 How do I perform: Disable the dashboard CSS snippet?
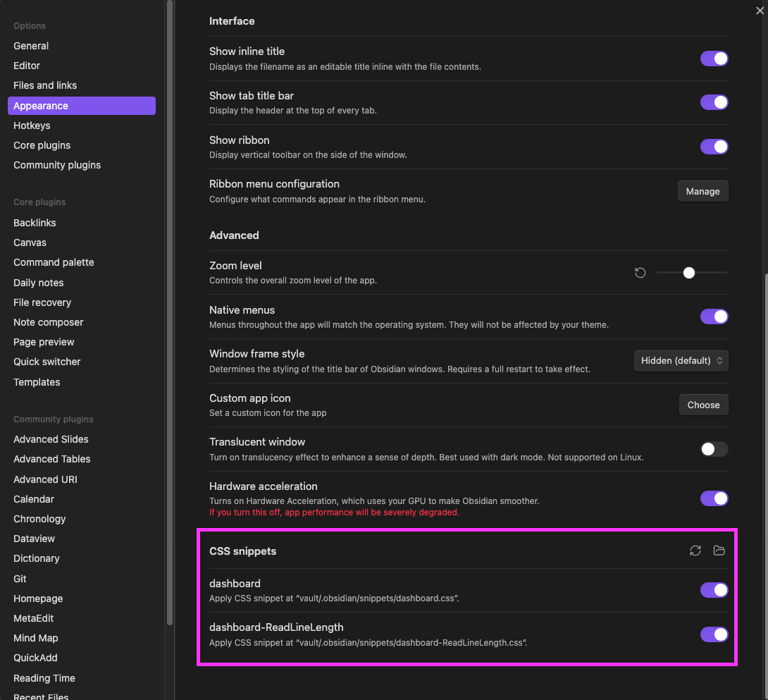pos(714,590)
